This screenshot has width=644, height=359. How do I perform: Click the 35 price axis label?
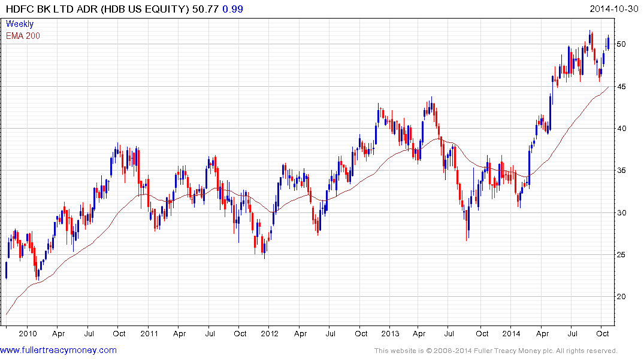pos(621,171)
